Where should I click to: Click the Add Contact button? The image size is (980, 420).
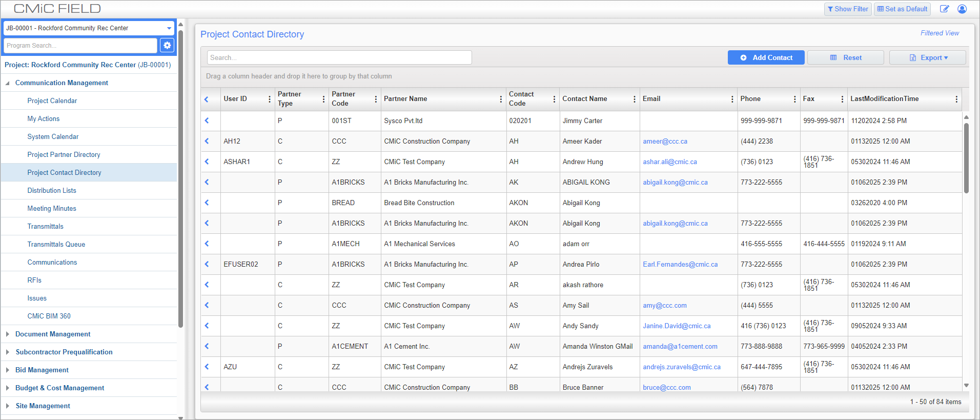tap(766, 57)
